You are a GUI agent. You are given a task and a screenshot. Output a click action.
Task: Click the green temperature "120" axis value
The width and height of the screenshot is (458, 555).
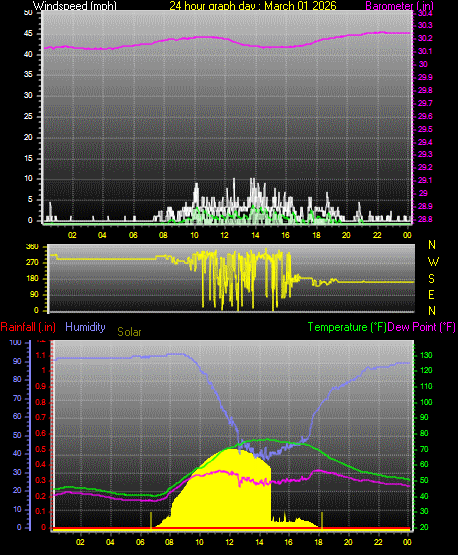[426, 371]
